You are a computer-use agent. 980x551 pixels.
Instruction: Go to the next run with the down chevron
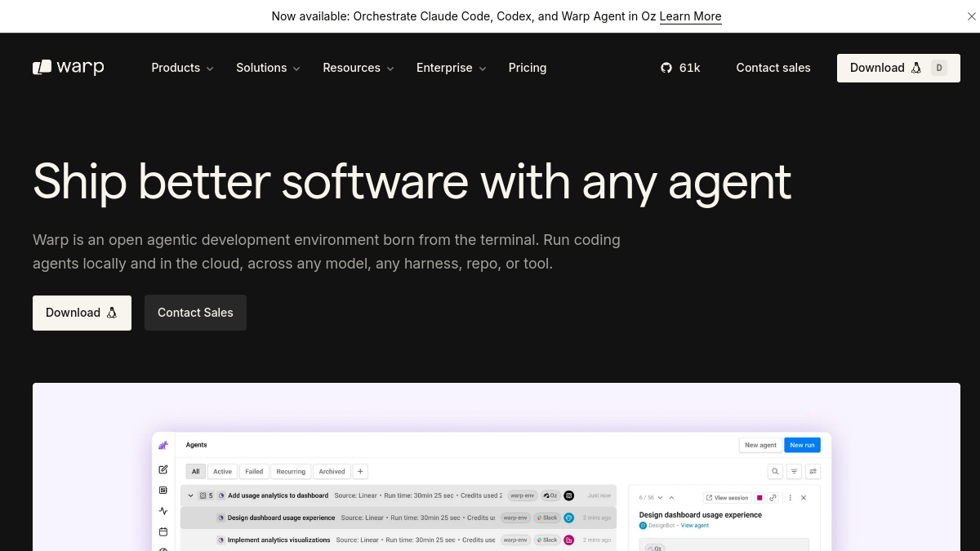pyautogui.click(x=660, y=497)
